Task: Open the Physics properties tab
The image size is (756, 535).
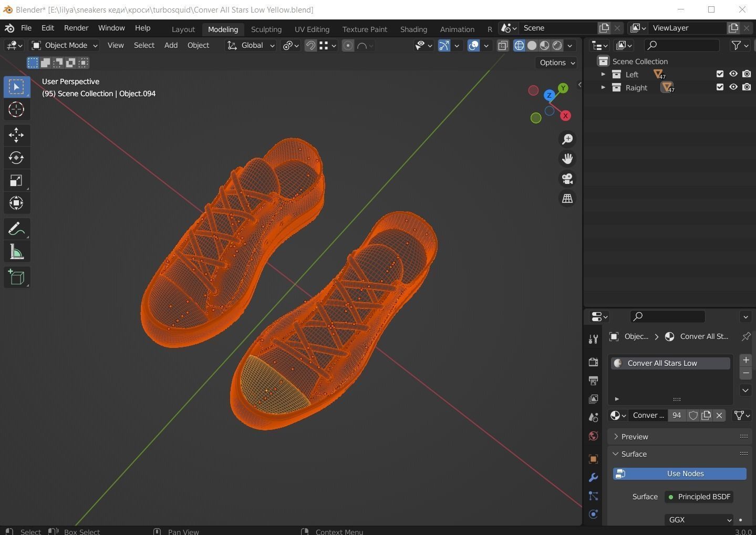Action: pos(593,514)
